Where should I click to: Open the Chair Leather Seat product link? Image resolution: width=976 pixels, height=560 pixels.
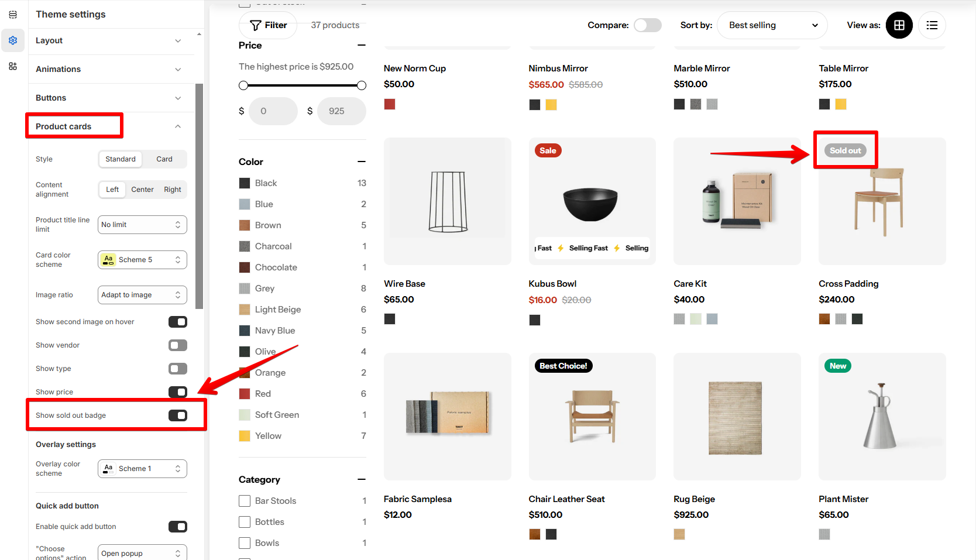click(x=566, y=499)
